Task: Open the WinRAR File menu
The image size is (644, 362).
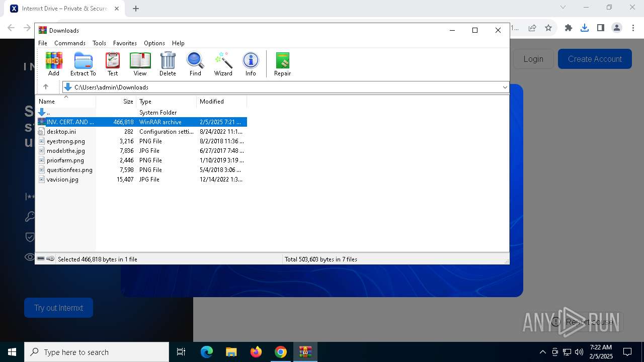Action: pos(43,43)
